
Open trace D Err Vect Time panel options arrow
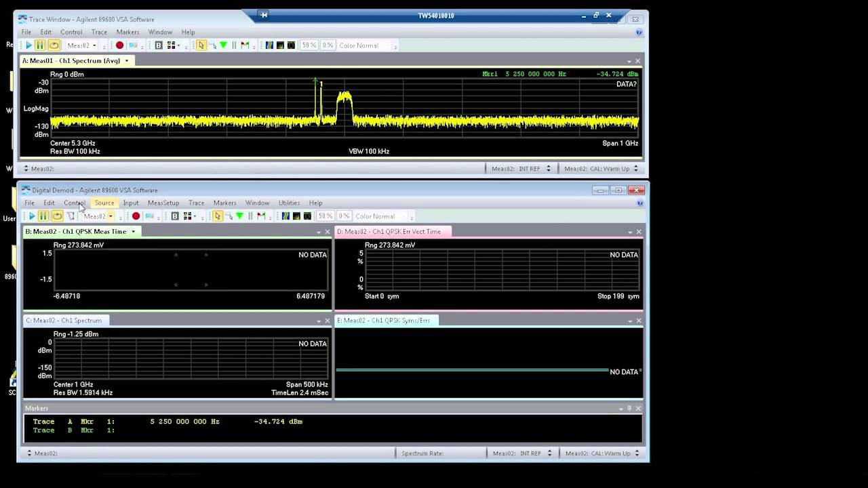[630, 232]
